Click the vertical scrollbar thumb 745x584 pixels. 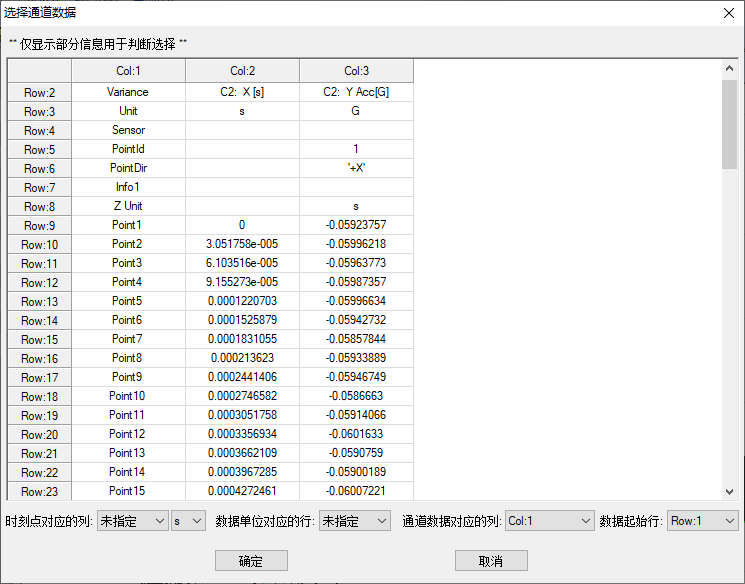pyautogui.click(x=729, y=124)
